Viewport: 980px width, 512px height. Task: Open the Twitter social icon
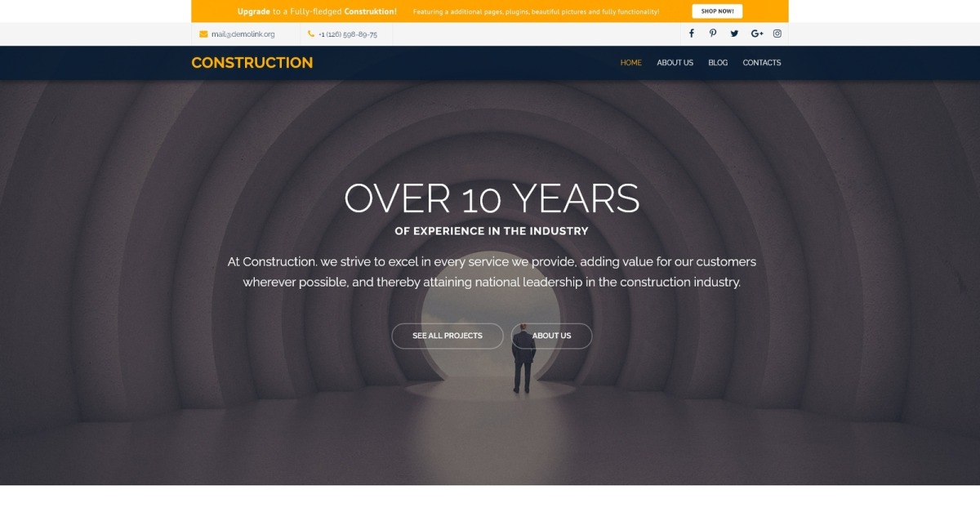734,33
